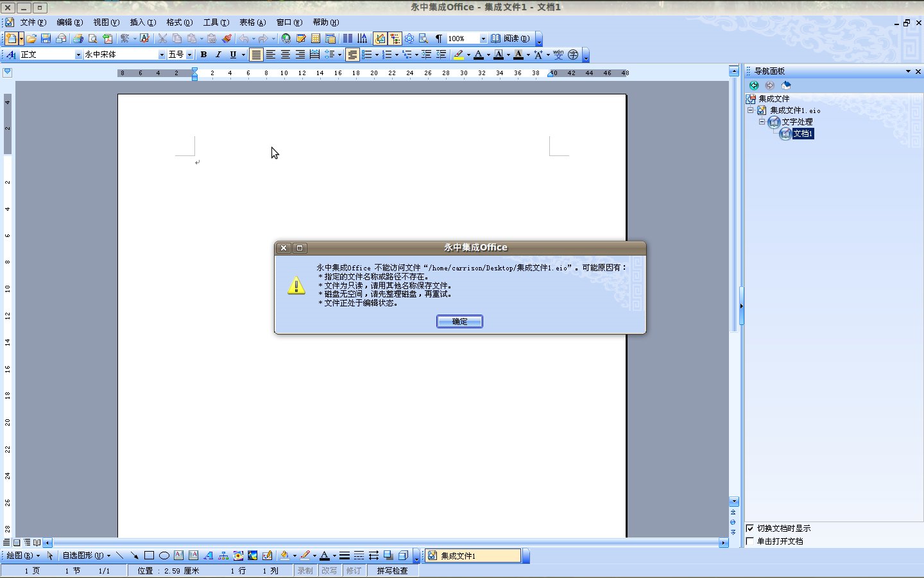Screen dimensions: 924x578
Task: Open the 100% zoom dropdown
Action: [483, 39]
